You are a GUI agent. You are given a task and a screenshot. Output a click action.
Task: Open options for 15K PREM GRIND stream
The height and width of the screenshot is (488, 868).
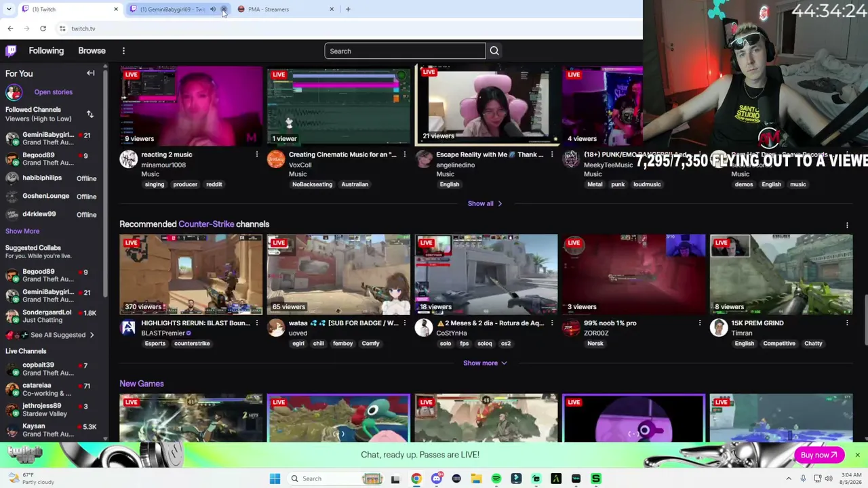pos(847,323)
